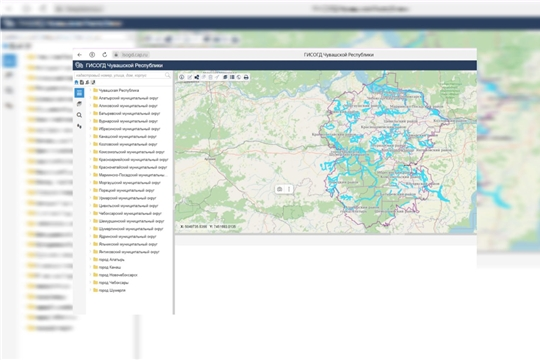Select the blue tree panel sidebar icon

(79, 92)
